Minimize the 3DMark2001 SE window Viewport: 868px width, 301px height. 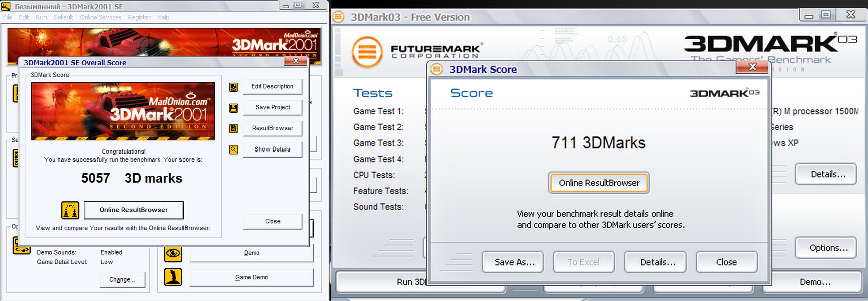286,6
